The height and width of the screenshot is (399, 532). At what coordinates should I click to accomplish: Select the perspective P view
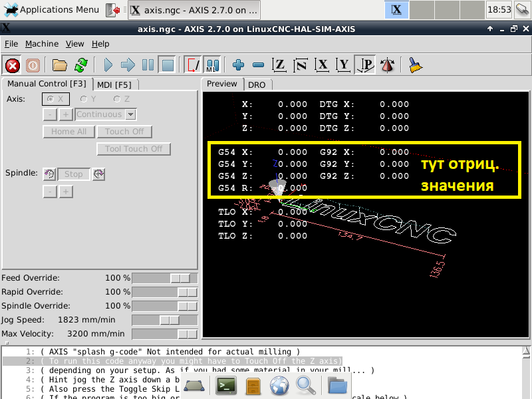365,65
